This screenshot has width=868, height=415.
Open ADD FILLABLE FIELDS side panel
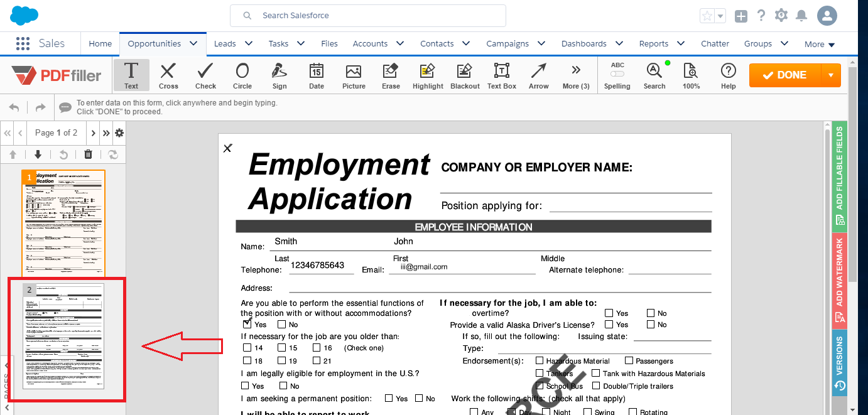pos(840,176)
